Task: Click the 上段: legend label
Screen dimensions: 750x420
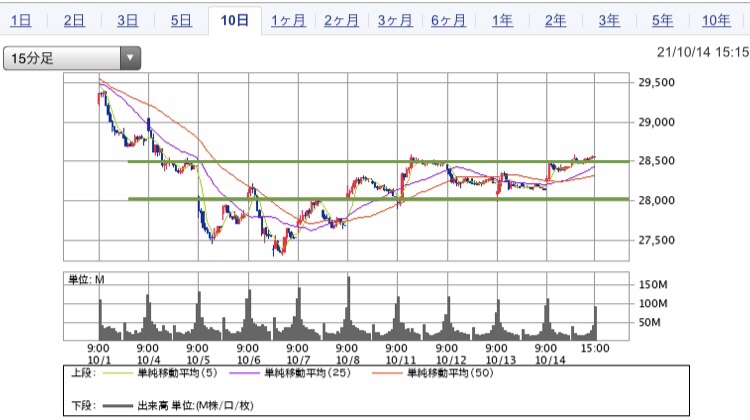Action: (84, 373)
